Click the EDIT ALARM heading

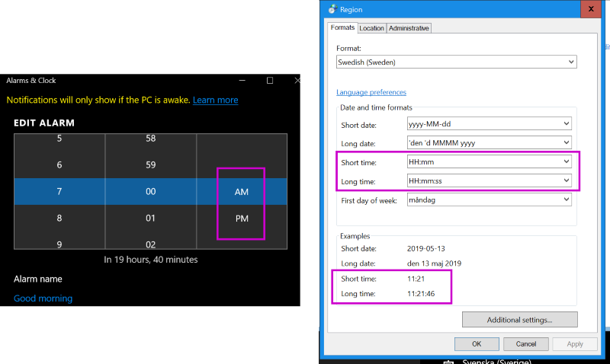coord(44,123)
